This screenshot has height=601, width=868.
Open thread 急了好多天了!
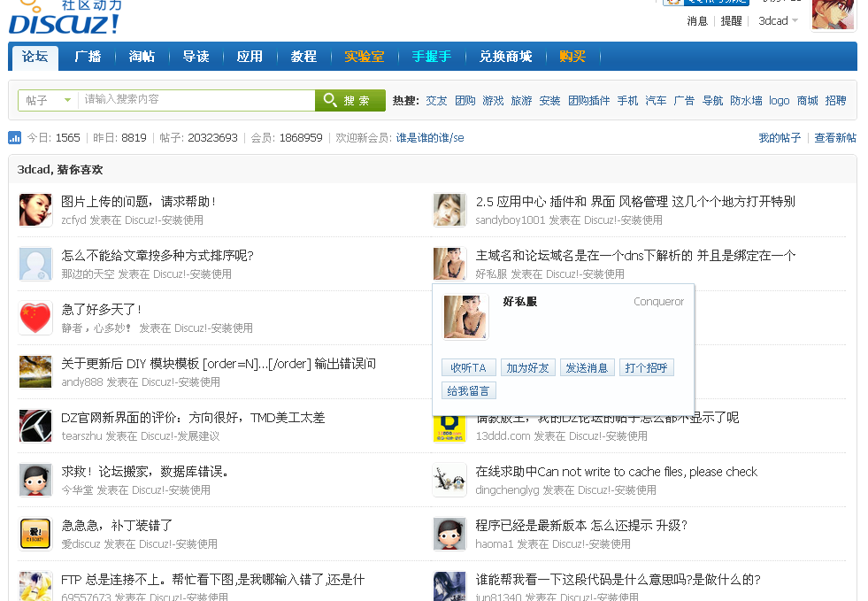tap(101, 309)
